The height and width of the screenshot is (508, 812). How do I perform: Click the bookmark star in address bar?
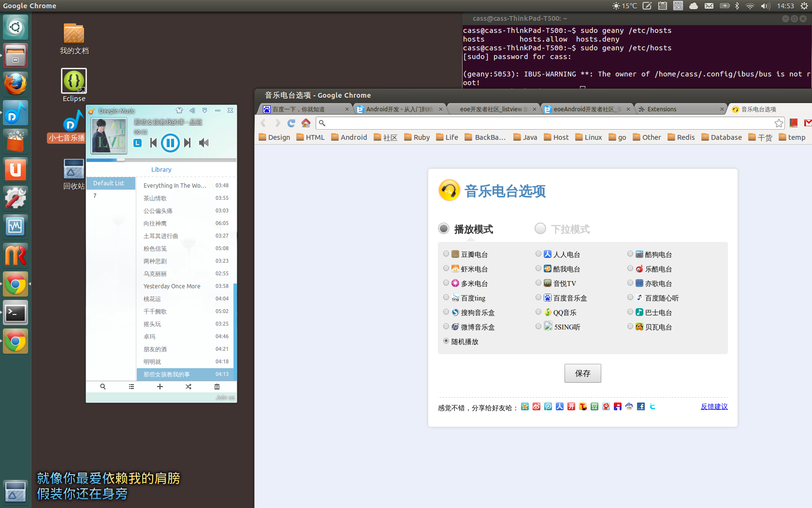(x=779, y=123)
